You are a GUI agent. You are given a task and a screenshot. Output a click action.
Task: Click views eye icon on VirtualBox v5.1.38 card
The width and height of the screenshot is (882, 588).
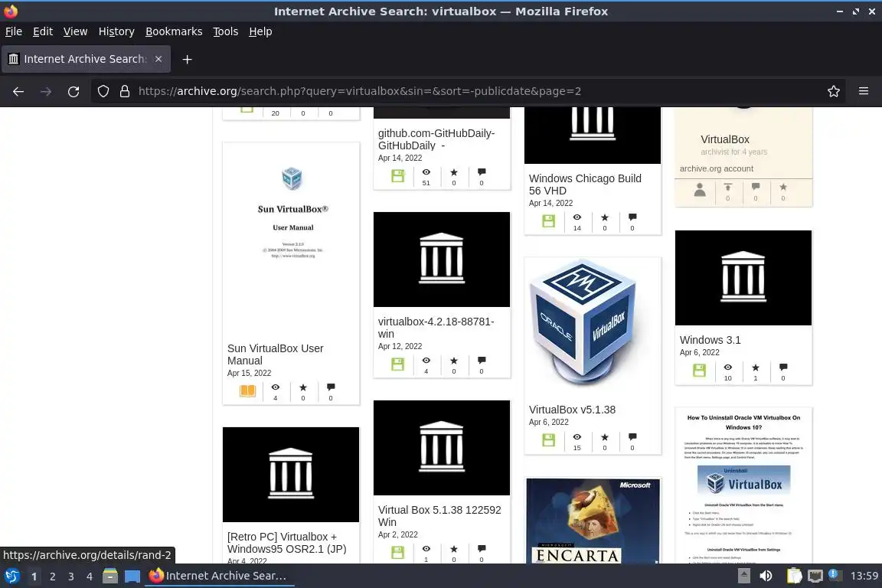click(x=577, y=437)
